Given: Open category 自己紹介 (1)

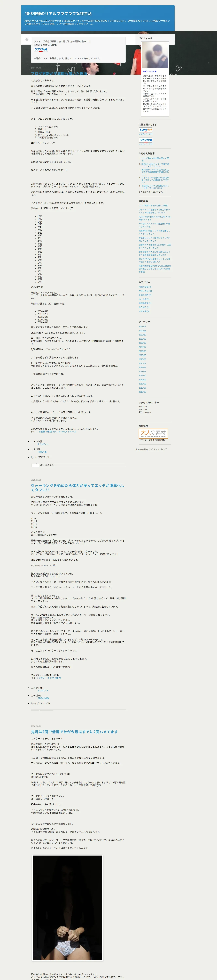Looking at the screenshot, I should click(144, 307).
